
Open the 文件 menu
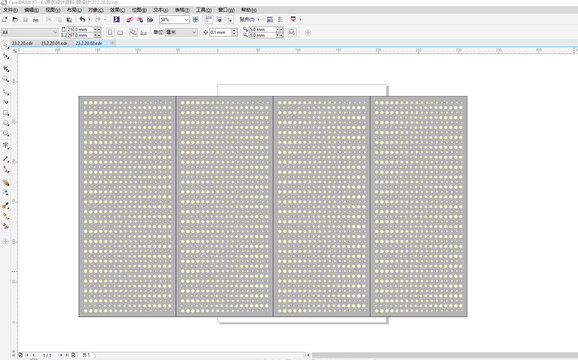(10, 10)
